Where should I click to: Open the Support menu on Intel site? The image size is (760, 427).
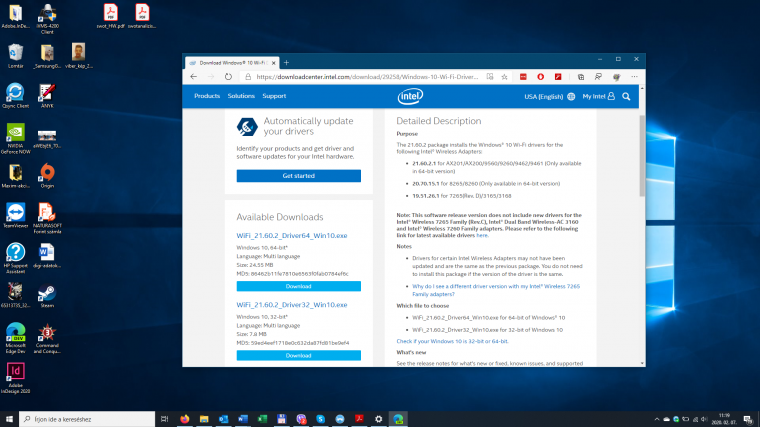pos(274,96)
